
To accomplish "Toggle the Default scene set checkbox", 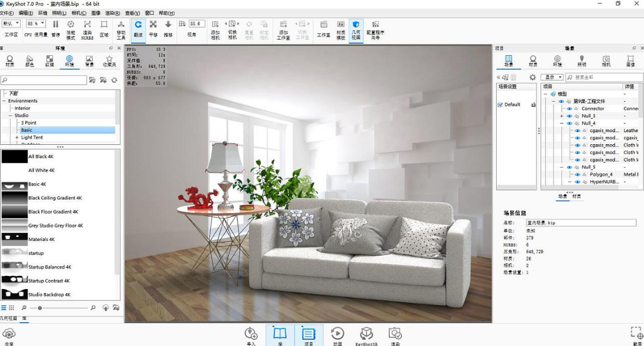I will 500,105.
